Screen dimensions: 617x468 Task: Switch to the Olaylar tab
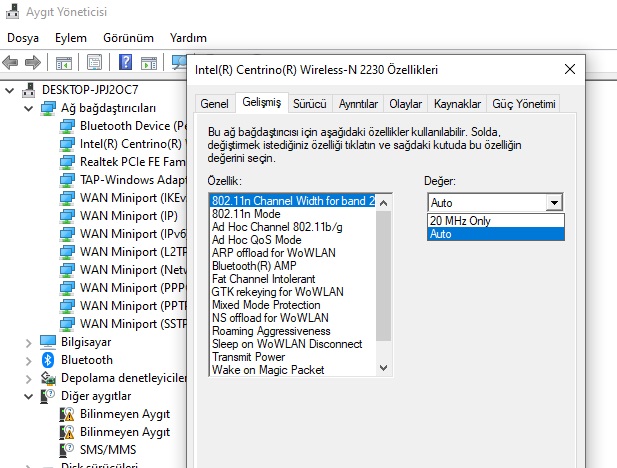405,104
